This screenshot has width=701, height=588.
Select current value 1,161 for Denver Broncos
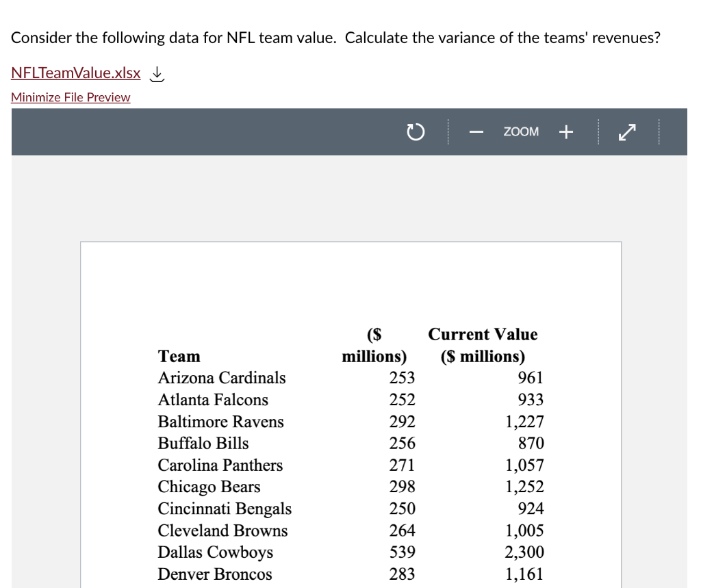click(524, 574)
